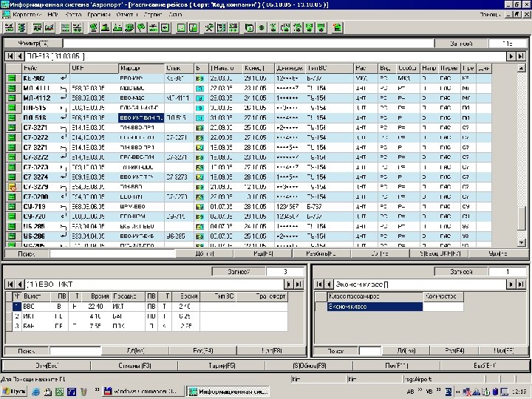
Task: Open the Windows Пуск start button
Action: coord(15,390)
